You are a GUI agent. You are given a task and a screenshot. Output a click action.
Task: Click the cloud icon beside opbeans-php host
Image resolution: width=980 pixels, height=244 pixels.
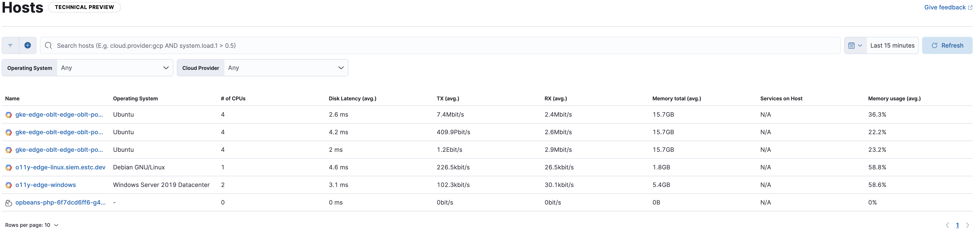(x=8, y=202)
